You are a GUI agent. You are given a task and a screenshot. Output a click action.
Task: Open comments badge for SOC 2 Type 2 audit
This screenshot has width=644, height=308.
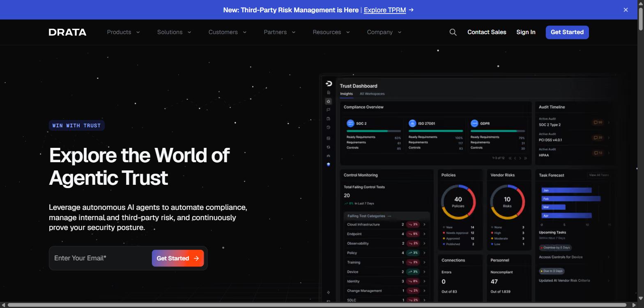[x=598, y=122]
